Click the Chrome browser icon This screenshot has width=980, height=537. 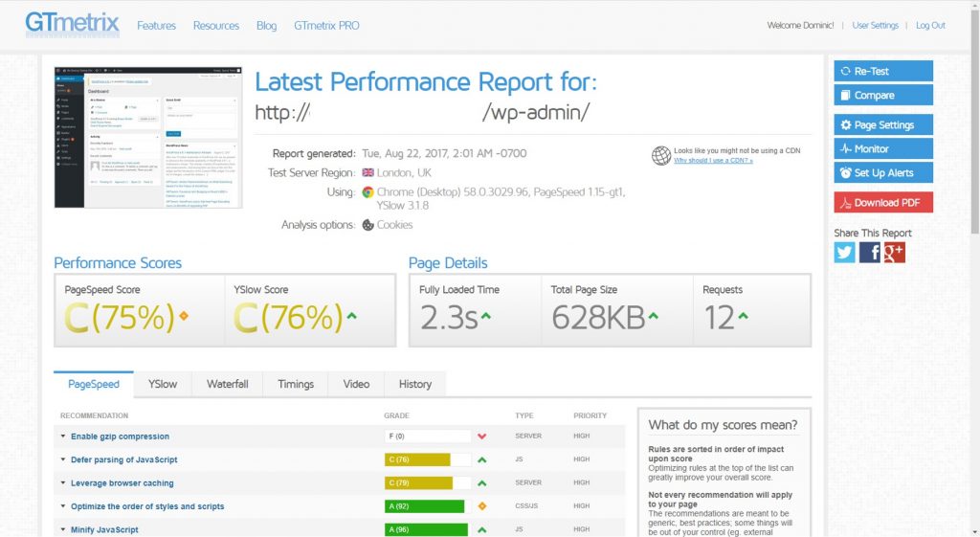pyautogui.click(x=368, y=191)
